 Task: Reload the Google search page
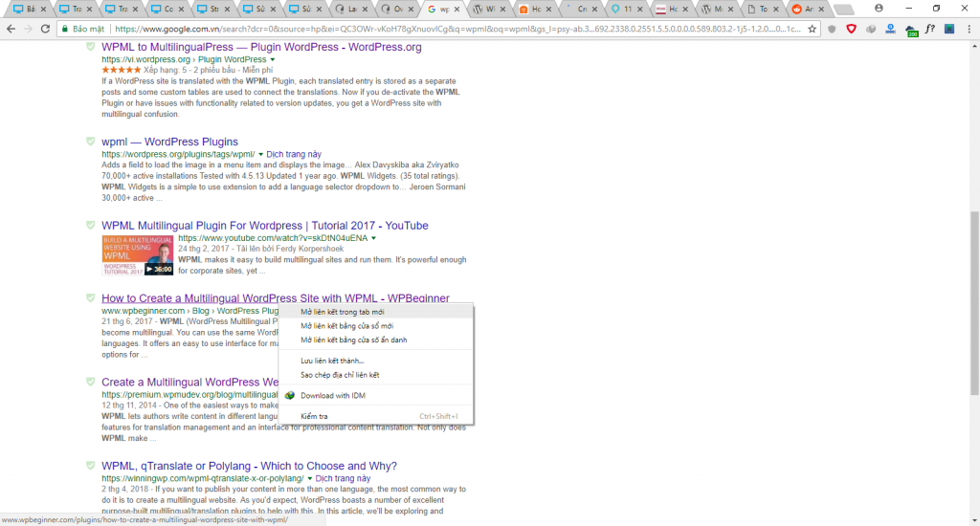click(45, 29)
